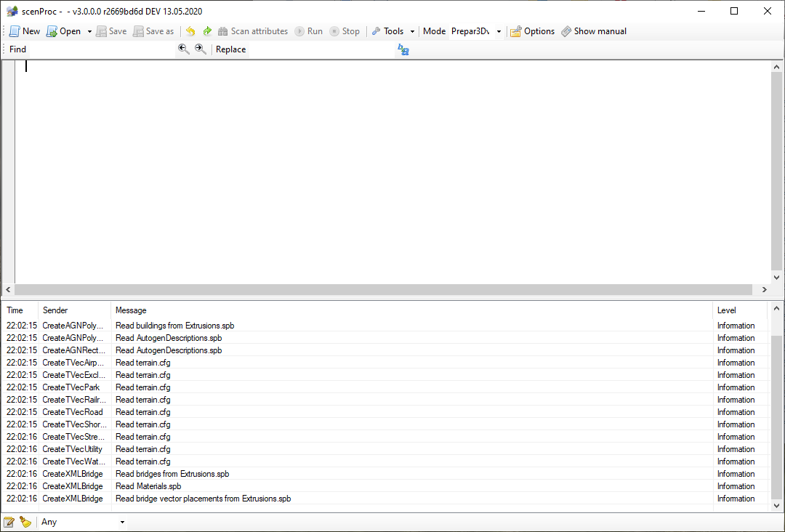Find previous match with the left magnifier icon
The image size is (785, 532).
184,49
